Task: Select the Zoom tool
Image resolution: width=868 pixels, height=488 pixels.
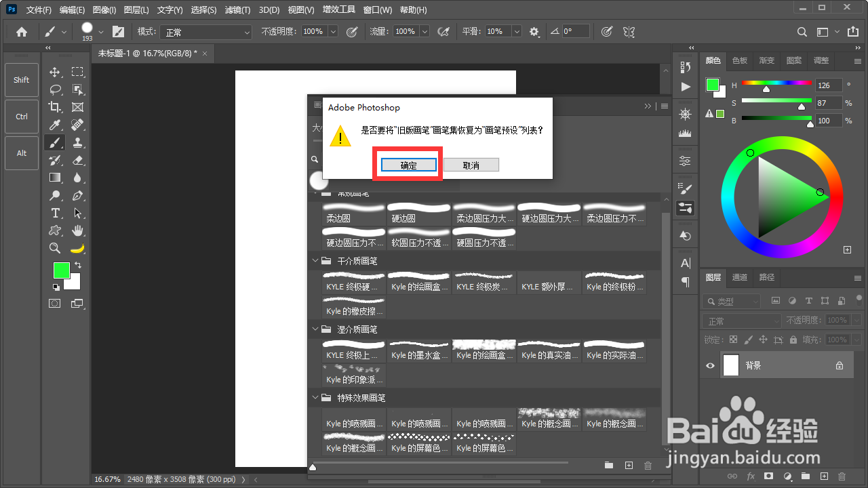Action: click(55, 248)
